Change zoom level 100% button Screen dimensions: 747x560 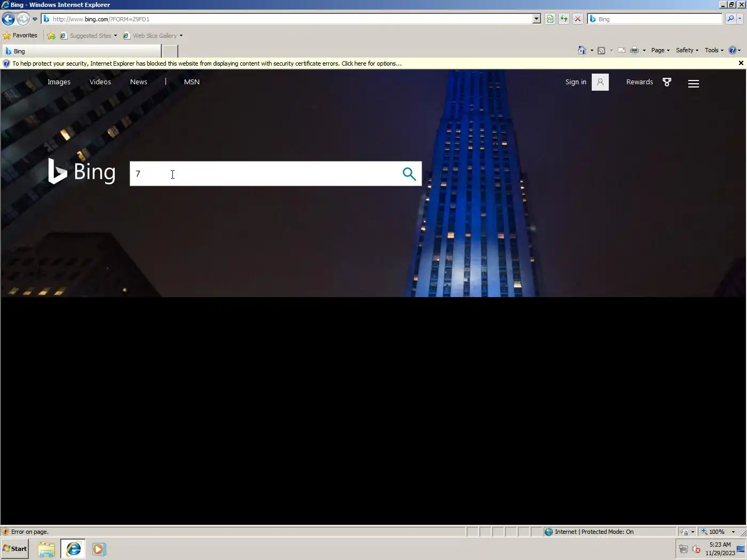(714, 532)
